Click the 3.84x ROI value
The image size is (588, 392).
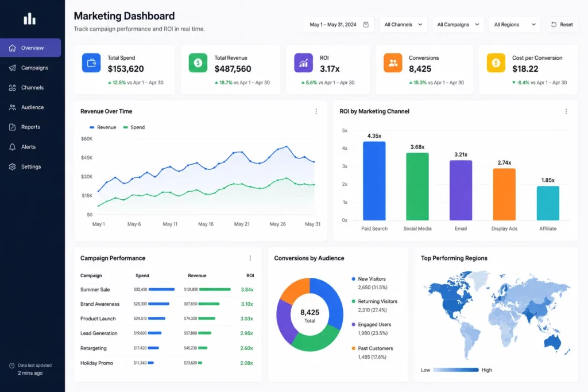coord(247,290)
